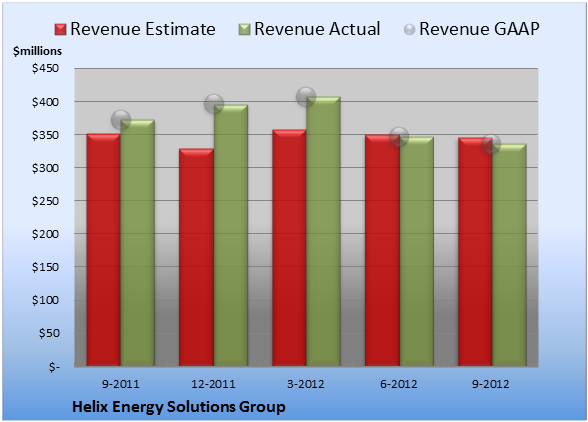
Task: Click the "$450" axis value
Action: [x=45, y=68]
